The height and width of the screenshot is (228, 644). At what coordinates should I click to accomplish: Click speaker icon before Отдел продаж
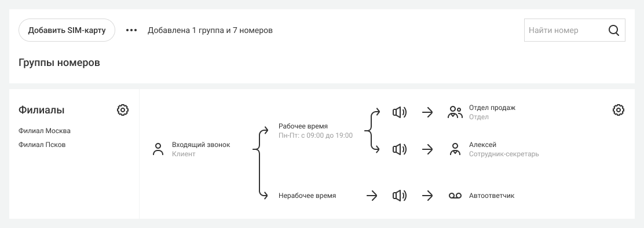[x=400, y=112]
